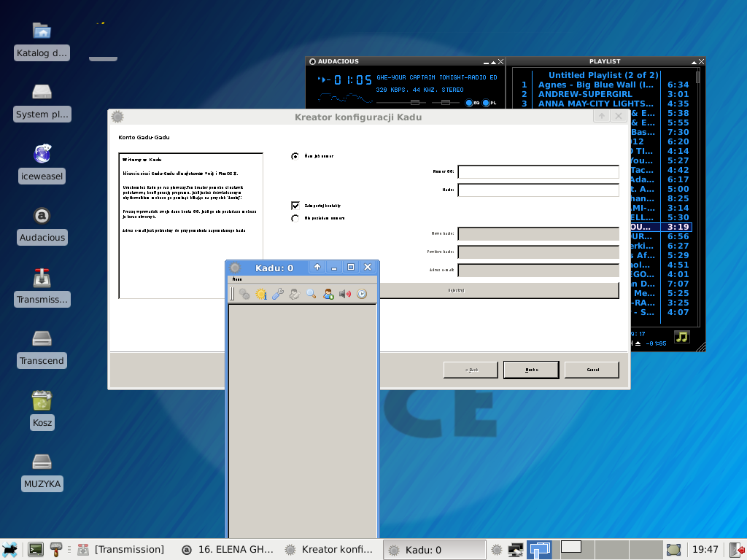Open the Kosz trash icon

(42, 410)
